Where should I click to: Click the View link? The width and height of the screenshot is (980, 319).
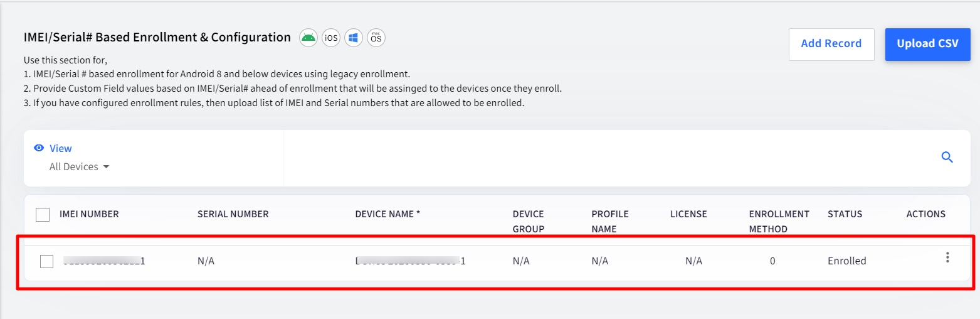61,148
